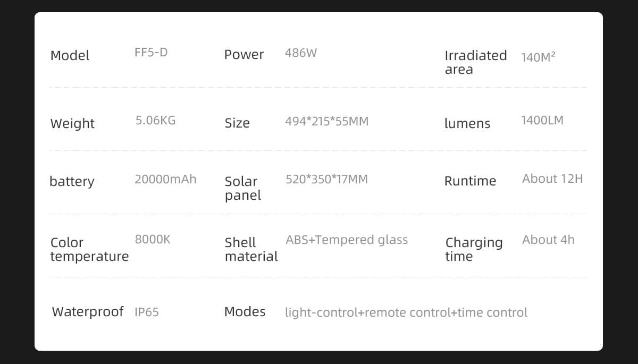This screenshot has width=638, height=364.
Task: Select the 20000mAh battery value
Action: (165, 180)
